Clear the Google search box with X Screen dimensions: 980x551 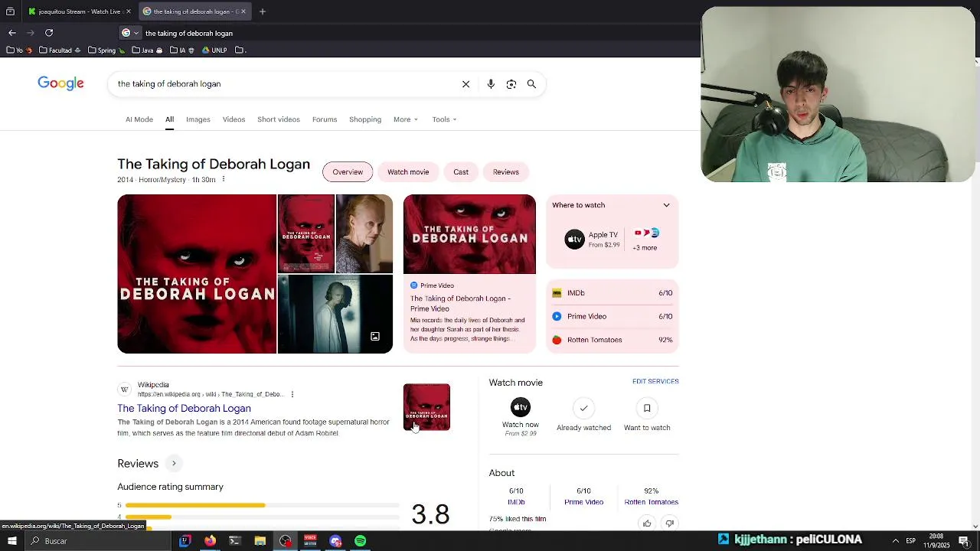click(x=465, y=84)
